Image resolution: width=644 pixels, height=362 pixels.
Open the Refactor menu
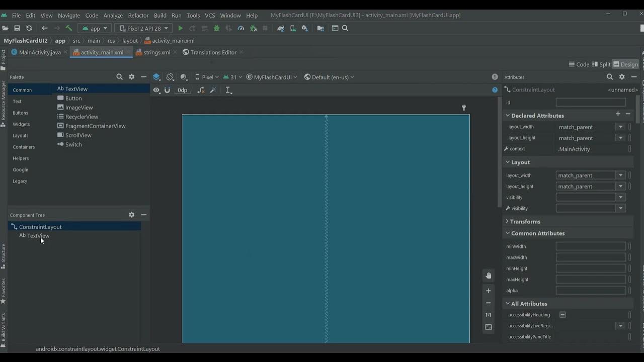tap(138, 15)
